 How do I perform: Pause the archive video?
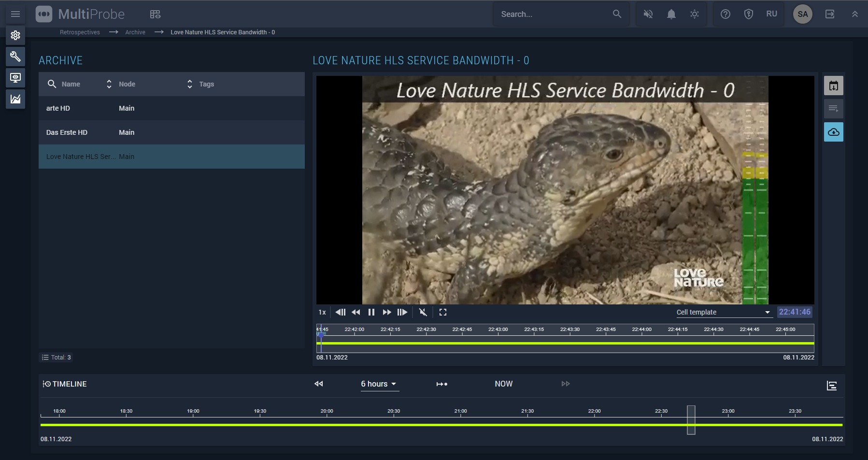point(371,312)
